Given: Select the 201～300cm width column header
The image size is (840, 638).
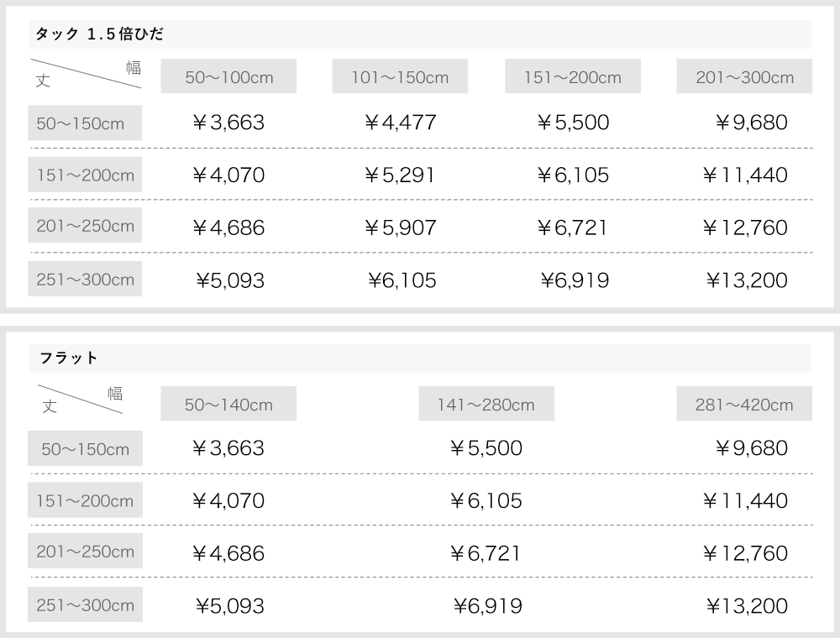Looking at the screenshot, I should (x=744, y=76).
